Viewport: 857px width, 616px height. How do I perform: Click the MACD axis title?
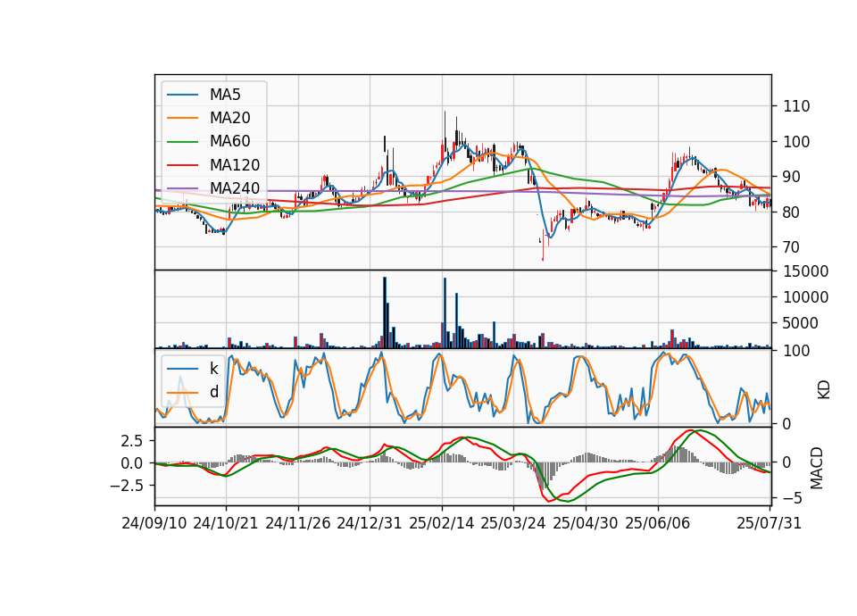tap(817, 468)
